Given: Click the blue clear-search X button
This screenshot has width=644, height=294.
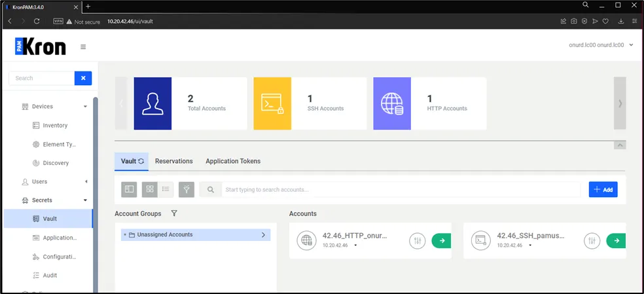Looking at the screenshot, I should 83,78.
